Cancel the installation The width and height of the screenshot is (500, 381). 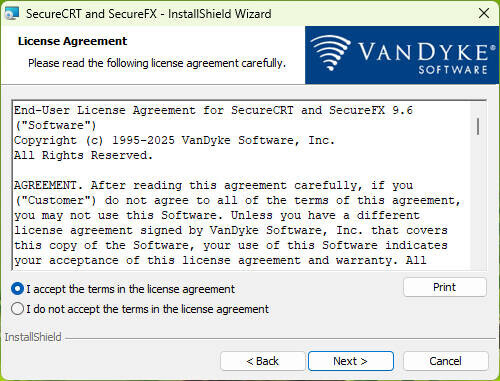pos(445,361)
